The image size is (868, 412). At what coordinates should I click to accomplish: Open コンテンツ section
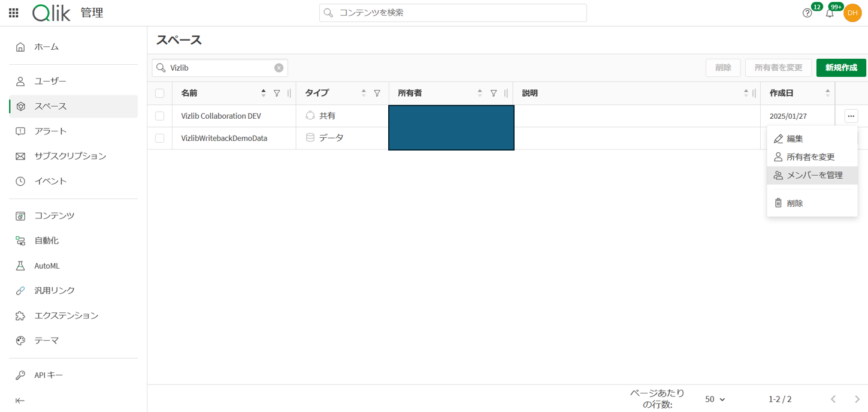pos(73,215)
